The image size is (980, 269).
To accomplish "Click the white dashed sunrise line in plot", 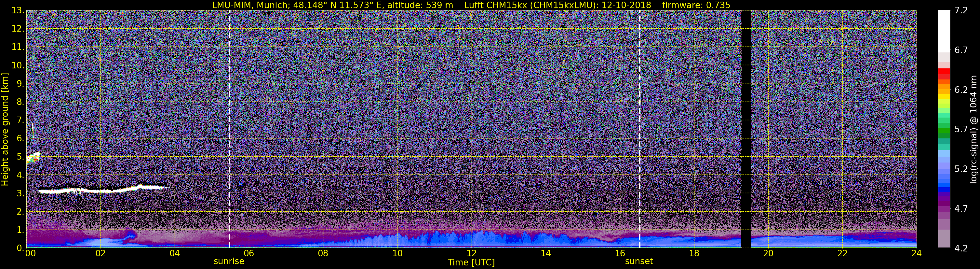I will point(229,129).
